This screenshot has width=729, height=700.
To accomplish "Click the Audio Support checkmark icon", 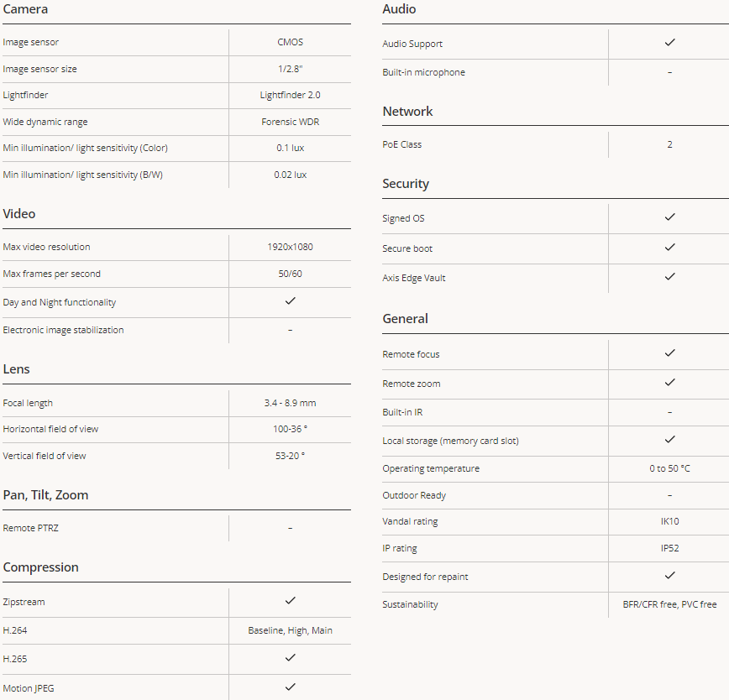I will pyautogui.click(x=669, y=42).
